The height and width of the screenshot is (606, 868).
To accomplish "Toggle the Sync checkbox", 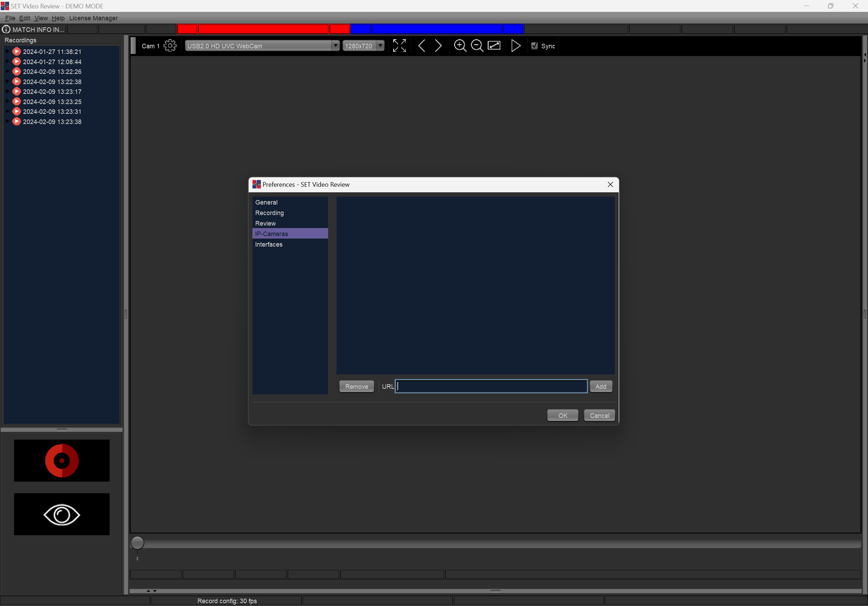I will (534, 46).
